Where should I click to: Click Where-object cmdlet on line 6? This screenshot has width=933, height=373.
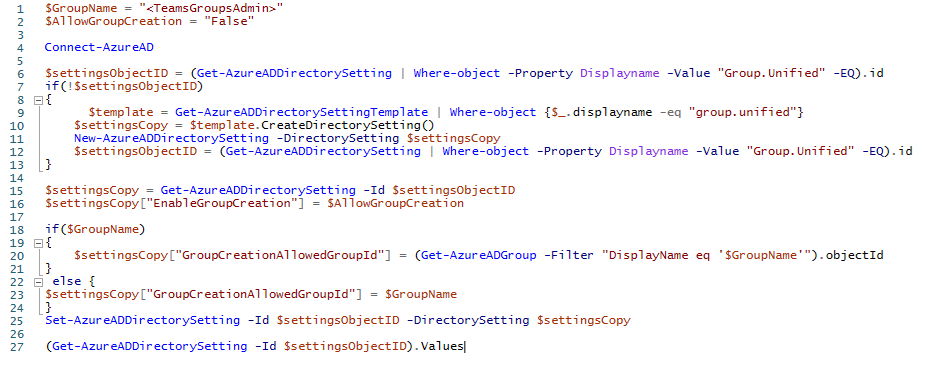(457, 74)
